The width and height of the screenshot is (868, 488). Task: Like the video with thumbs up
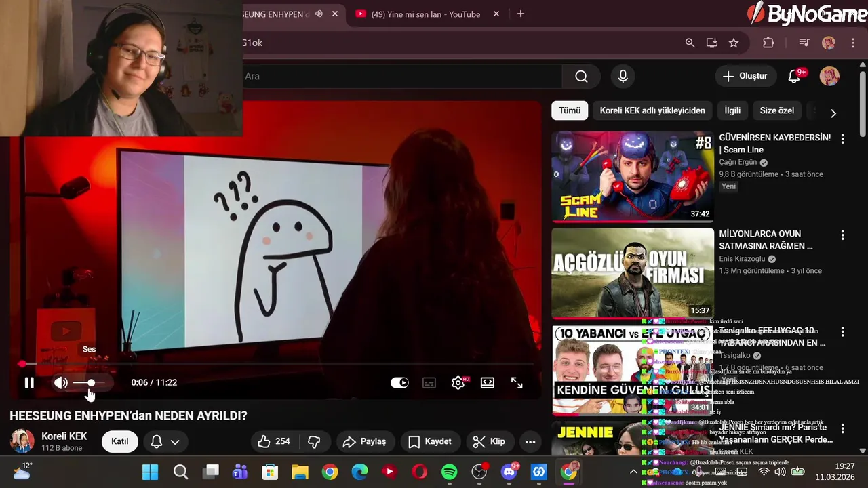274,441
